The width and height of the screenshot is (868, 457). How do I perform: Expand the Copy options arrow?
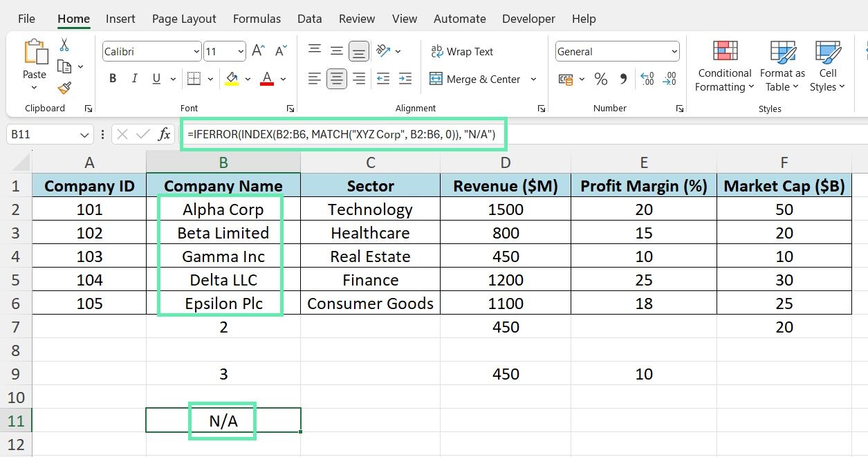tap(81, 67)
